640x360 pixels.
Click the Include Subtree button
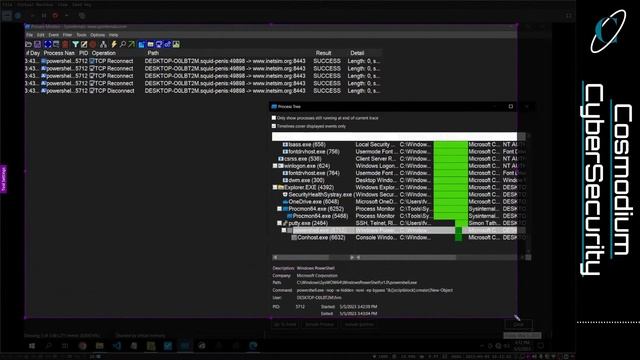pyautogui.click(x=359, y=324)
